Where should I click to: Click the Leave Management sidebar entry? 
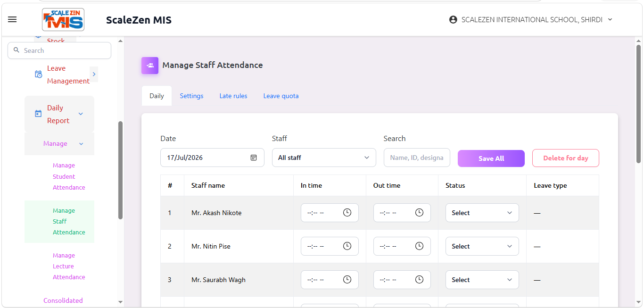pos(68,75)
